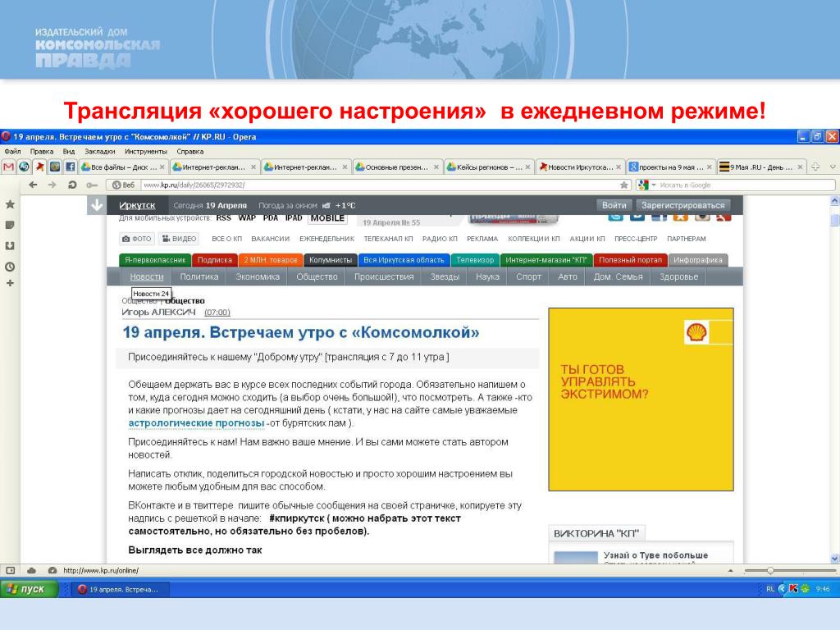This screenshot has width=840, height=630.
Task: Click the 'Искать в Google' search field
Action: click(x=745, y=185)
